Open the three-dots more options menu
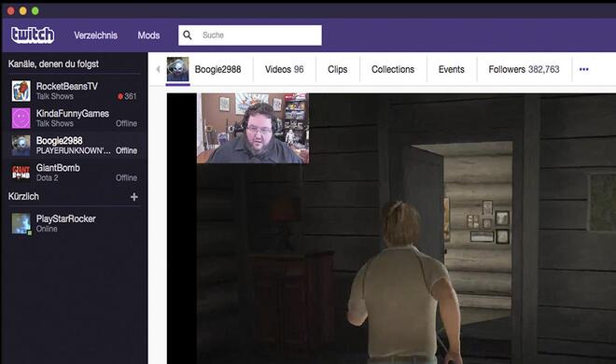616x364 pixels. pyautogui.click(x=583, y=69)
